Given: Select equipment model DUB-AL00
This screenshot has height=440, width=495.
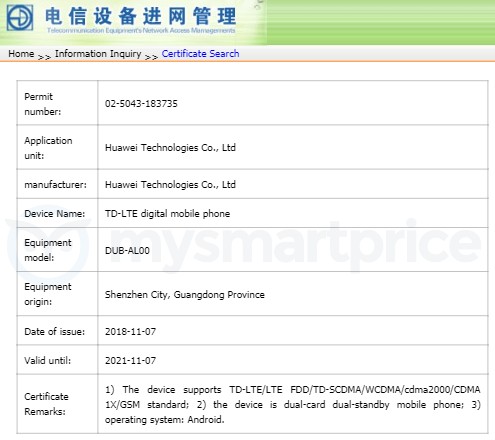Looking at the screenshot, I should tap(127, 250).
